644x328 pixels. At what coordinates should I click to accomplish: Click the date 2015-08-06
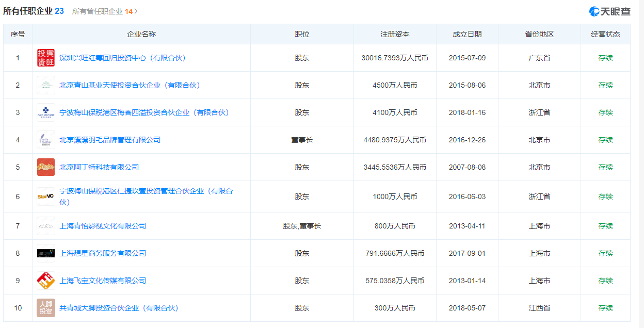pos(467,85)
